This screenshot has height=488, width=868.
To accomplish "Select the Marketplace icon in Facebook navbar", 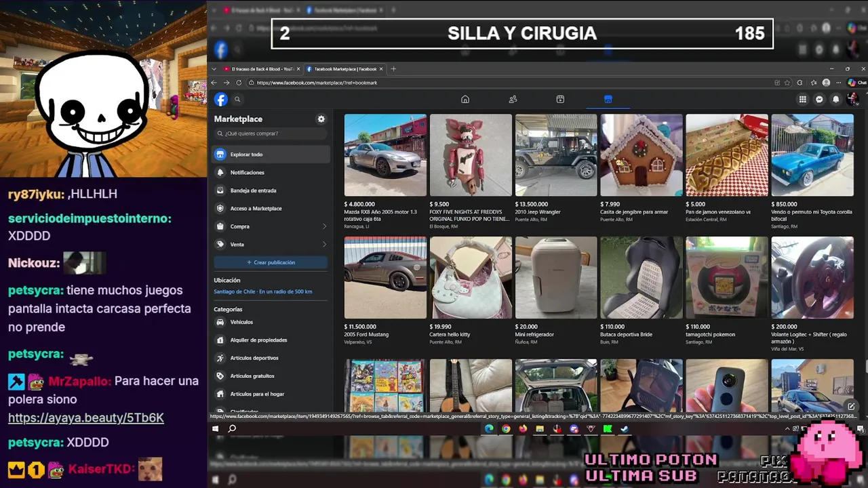I will (x=608, y=100).
